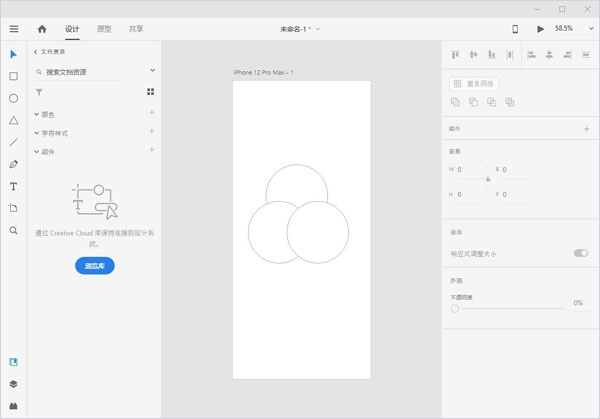Select the Rectangle tool
This screenshot has height=419, width=600.
(x=13, y=76)
